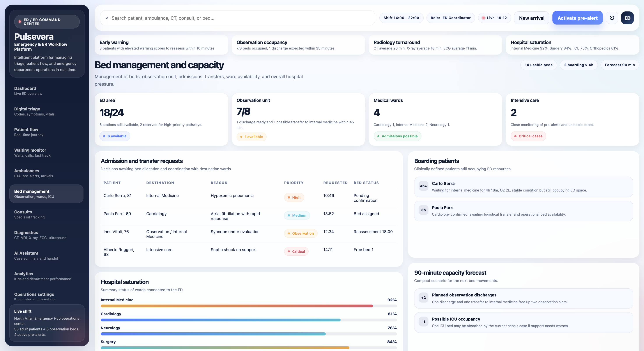This screenshot has width=644, height=351.
Task: Open Ambulances in the sidebar
Action: coord(46,173)
